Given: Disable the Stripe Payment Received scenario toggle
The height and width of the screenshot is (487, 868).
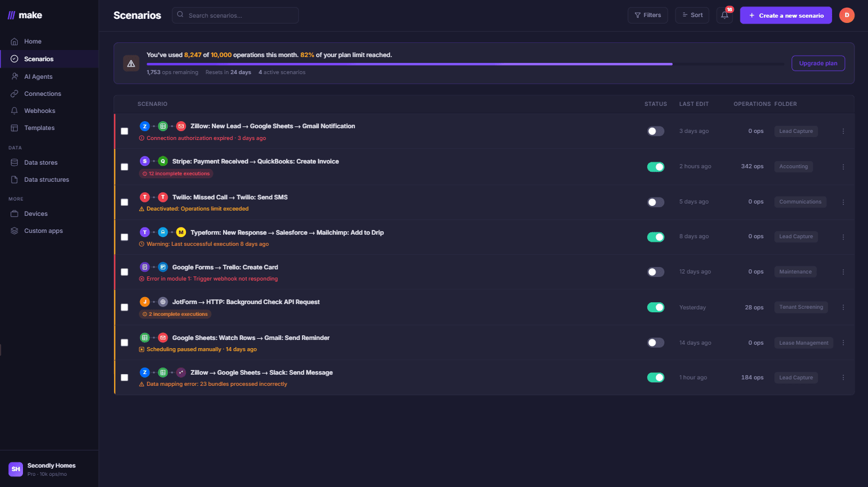Looking at the screenshot, I should 656,166.
